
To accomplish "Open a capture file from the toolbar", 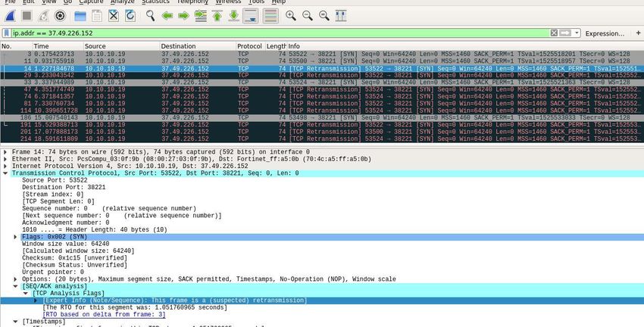I will point(80,16).
